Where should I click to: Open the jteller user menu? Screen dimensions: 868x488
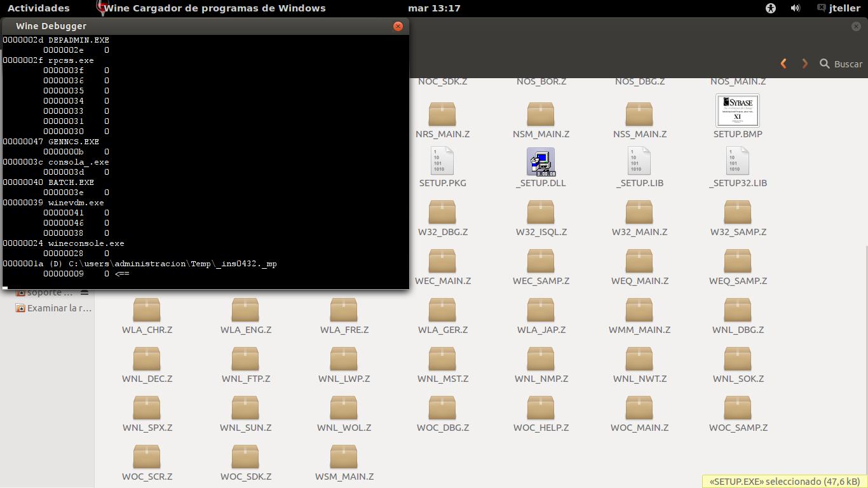point(839,8)
